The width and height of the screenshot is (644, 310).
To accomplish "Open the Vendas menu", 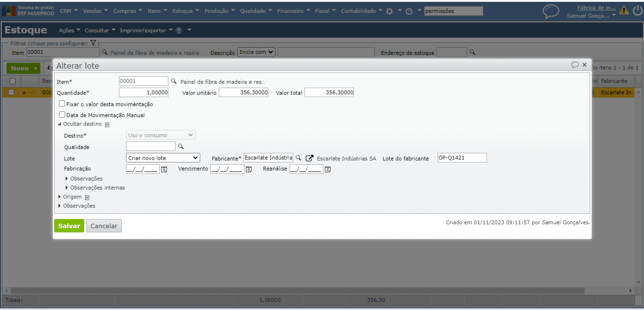I will 95,11.
